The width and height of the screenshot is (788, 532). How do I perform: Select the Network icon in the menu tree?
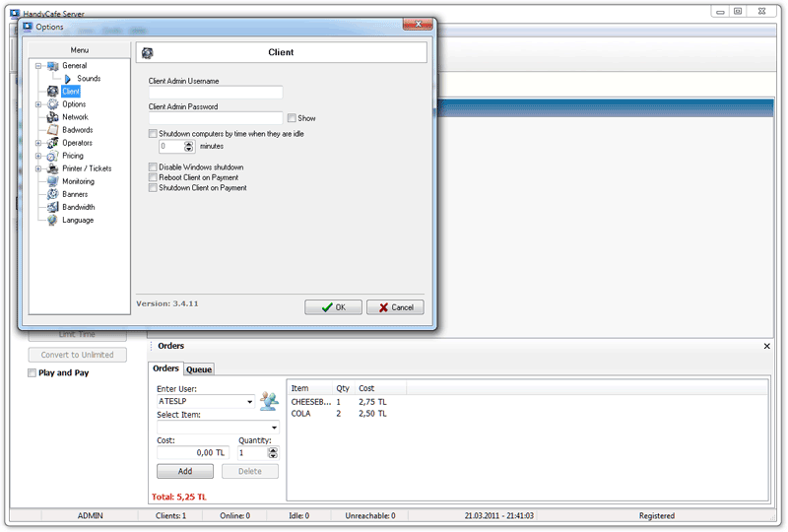click(x=52, y=117)
